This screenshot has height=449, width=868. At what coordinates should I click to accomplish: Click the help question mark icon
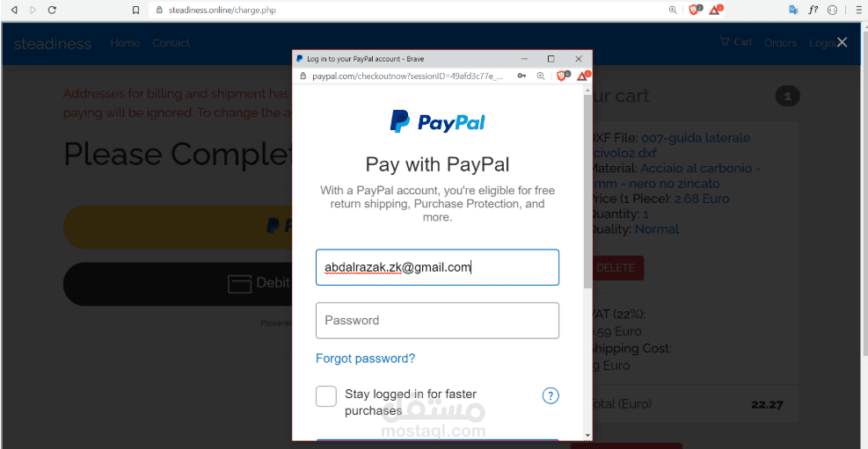coord(551,395)
